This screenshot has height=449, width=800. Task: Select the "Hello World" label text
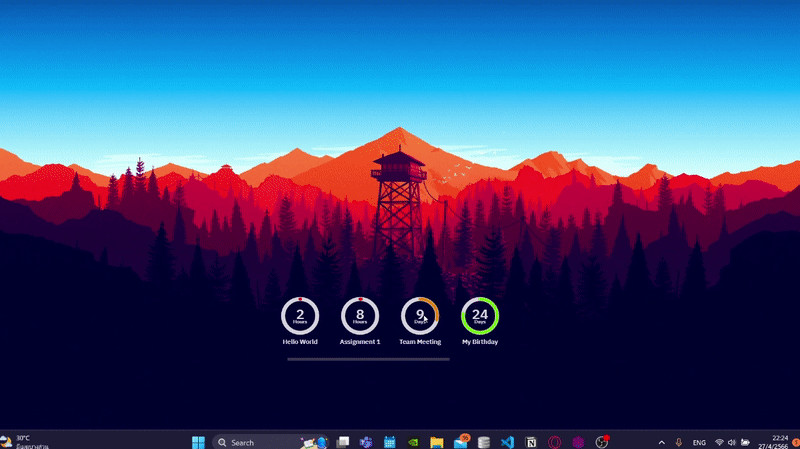coord(300,342)
